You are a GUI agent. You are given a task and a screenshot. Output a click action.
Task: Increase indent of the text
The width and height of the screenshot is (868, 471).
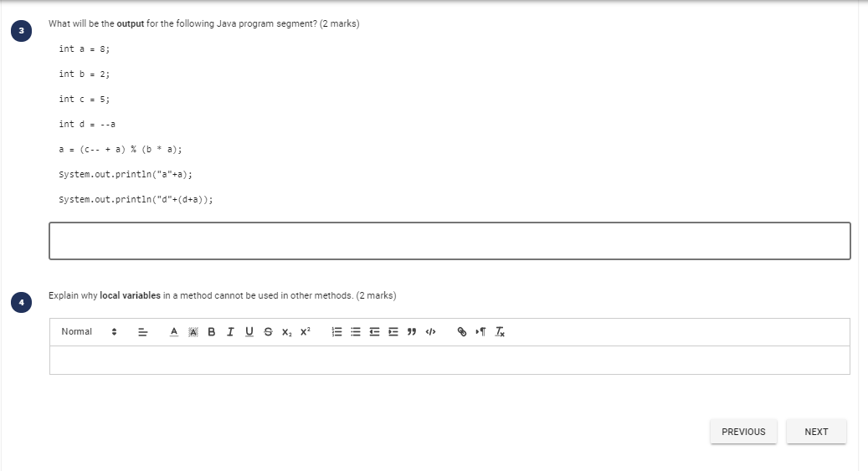coord(393,332)
